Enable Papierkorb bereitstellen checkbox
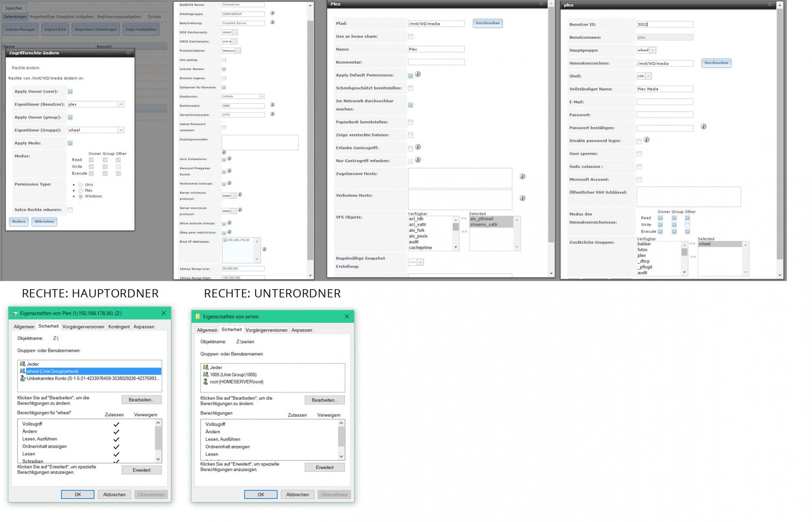The height and width of the screenshot is (522, 812). click(411, 122)
